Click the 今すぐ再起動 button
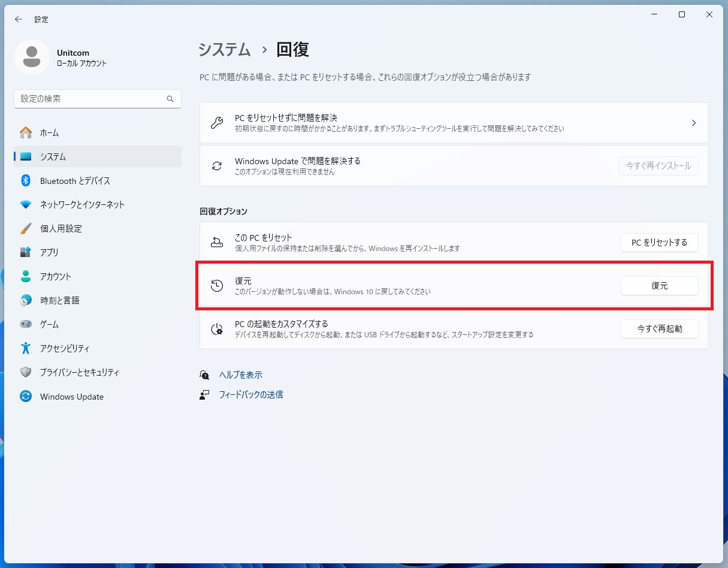This screenshot has height=568, width=728. pyautogui.click(x=660, y=329)
